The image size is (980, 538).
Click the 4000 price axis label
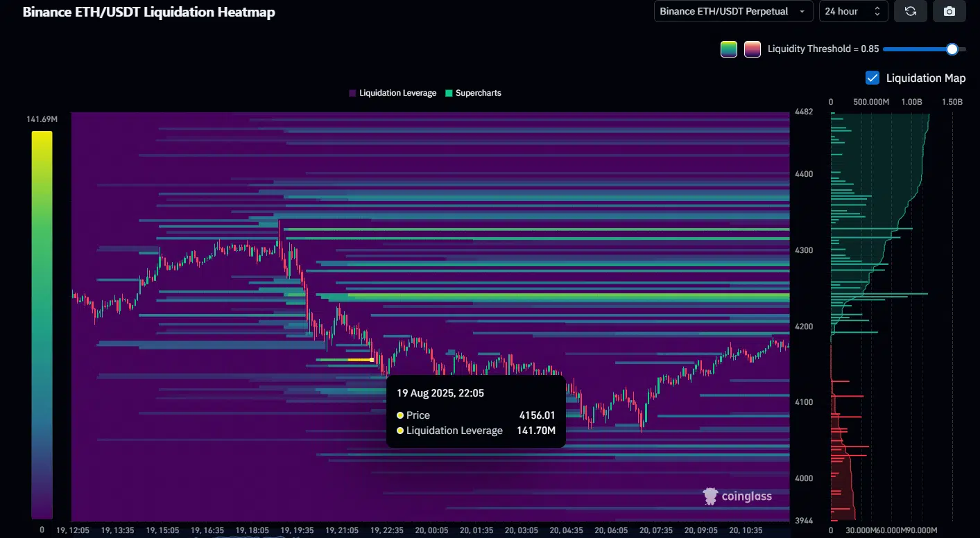point(805,478)
